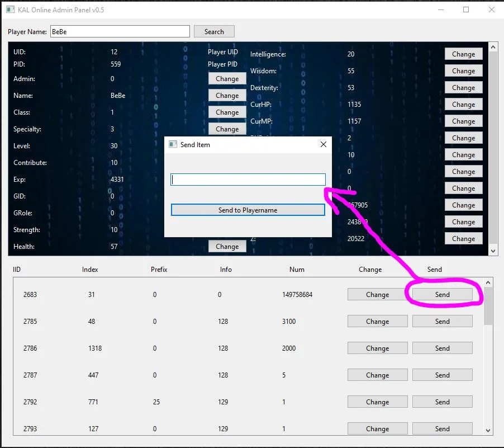Image resolution: width=504 pixels, height=448 pixels.
Task: Click the IID column header
Action: 17,270
